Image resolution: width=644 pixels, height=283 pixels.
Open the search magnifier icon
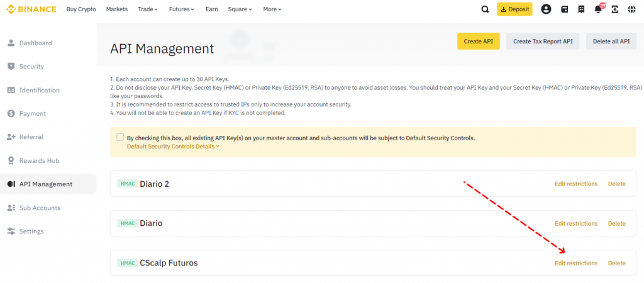point(485,9)
